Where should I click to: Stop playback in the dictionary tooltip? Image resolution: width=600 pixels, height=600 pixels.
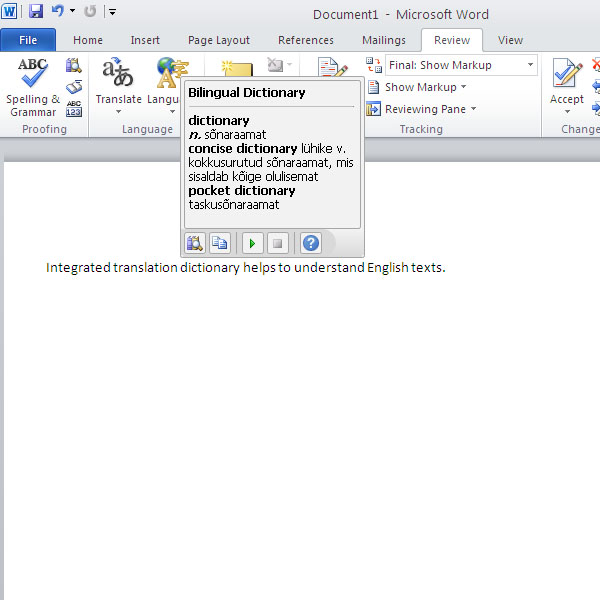[x=278, y=243]
